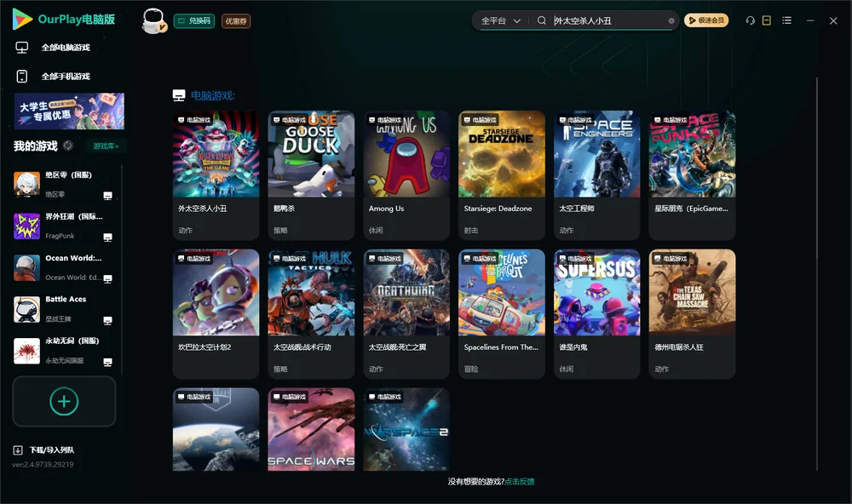This screenshot has height=504, width=852.
Task: Open the 极速会员 membership button
Action: coord(706,20)
